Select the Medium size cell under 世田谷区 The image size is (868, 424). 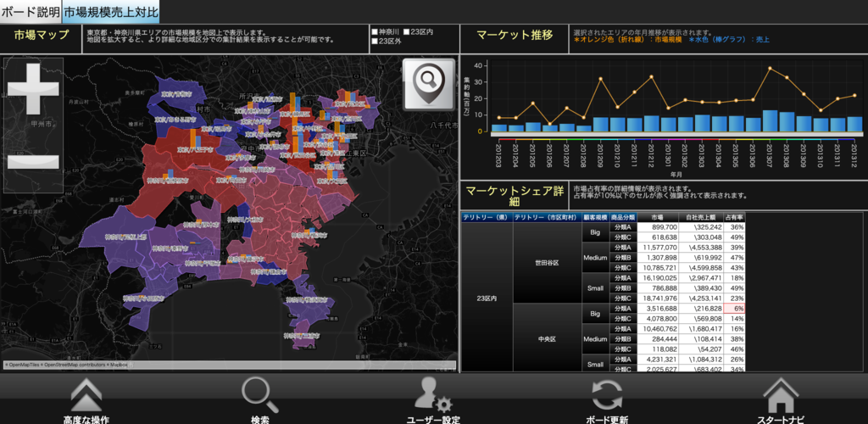click(595, 258)
